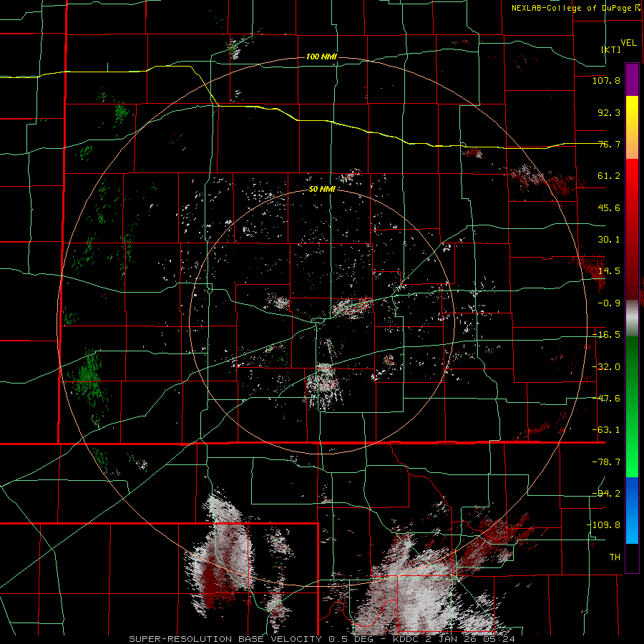
Task: Click the [KT] units label
Action: [611, 49]
